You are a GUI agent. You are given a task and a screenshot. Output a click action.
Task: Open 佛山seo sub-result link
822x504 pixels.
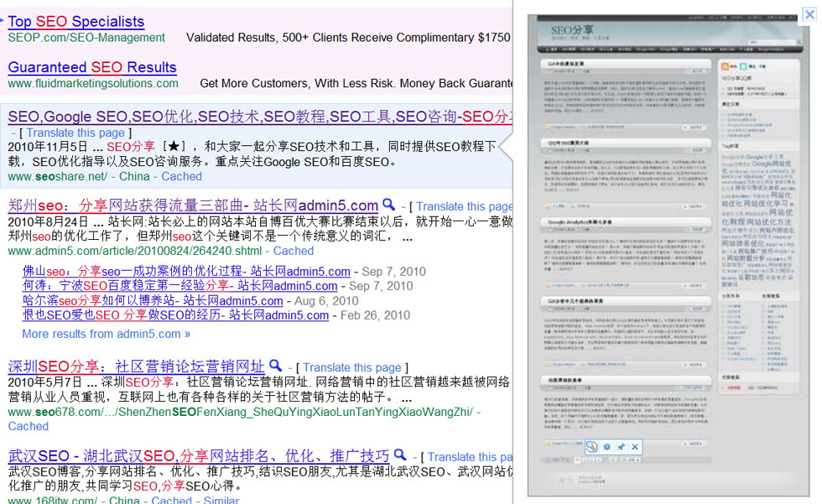click(186, 271)
